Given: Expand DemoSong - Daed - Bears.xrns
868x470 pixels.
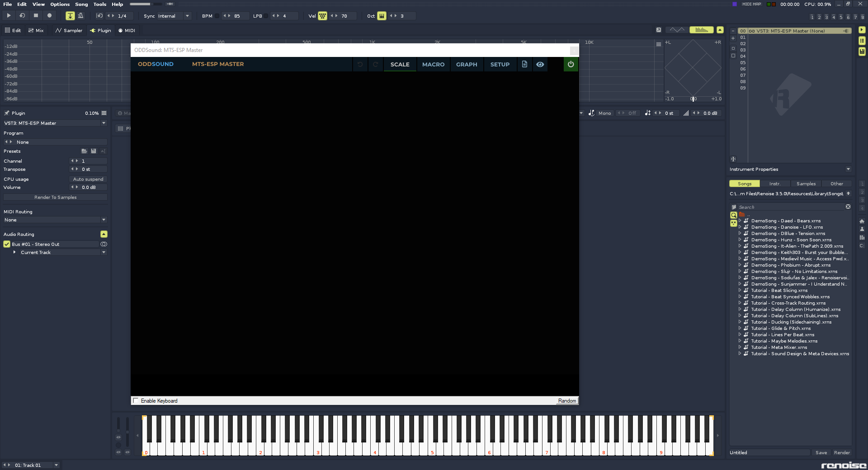Looking at the screenshot, I should (x=740, y=221).
